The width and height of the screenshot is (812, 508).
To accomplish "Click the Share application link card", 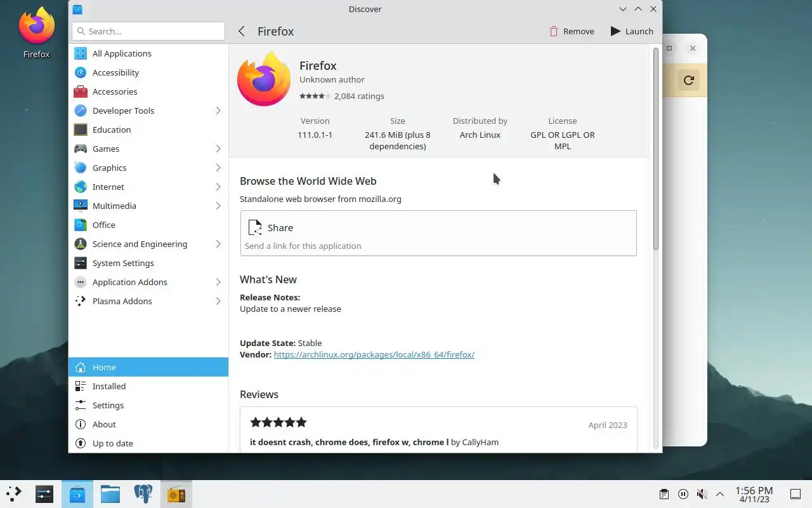I will coord(438,233).
